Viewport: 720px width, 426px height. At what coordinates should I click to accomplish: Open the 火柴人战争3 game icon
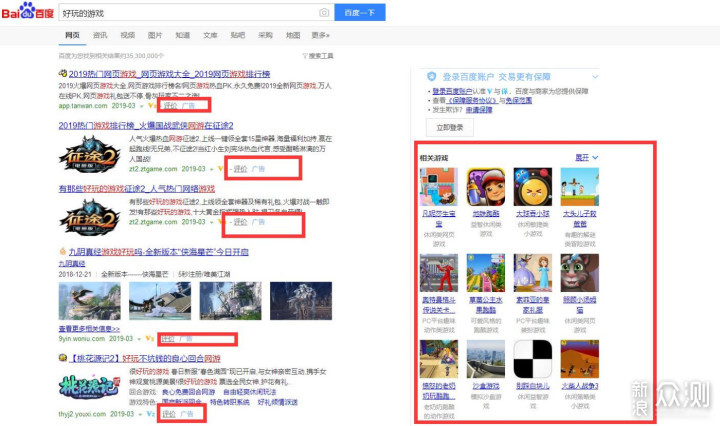(x=579, y=359)
